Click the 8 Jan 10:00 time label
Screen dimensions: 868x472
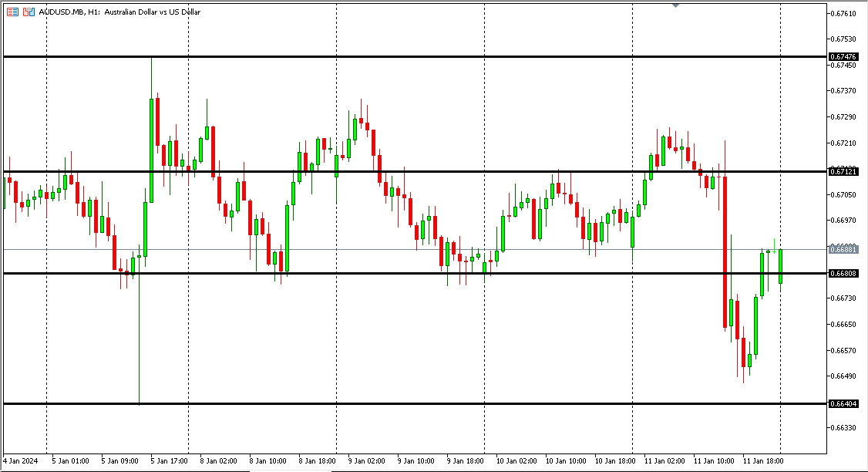coord(268,461)
